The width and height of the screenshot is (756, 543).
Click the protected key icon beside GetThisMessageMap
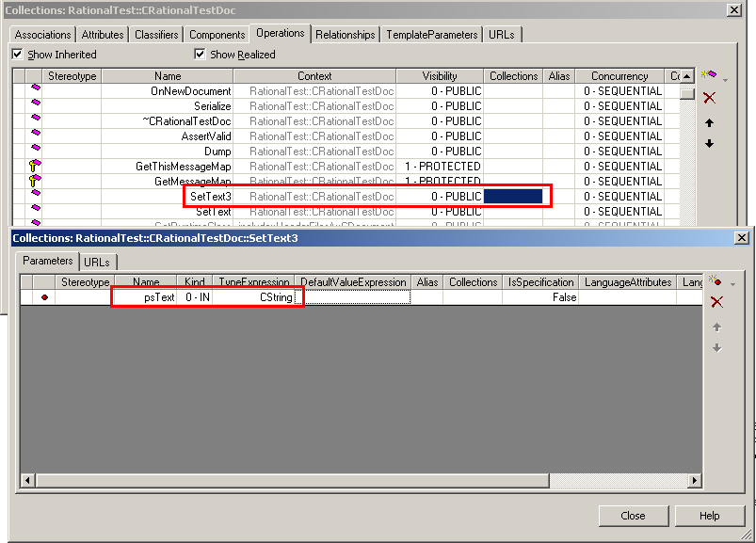[35, 166]
